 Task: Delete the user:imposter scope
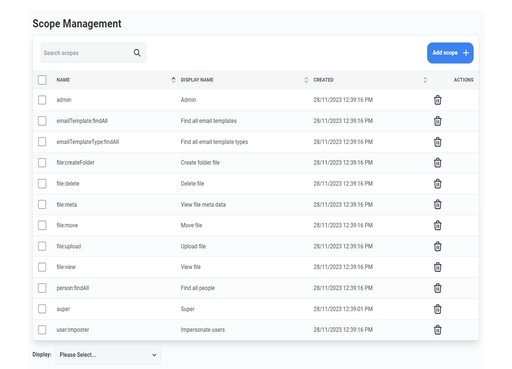(438, 330)
